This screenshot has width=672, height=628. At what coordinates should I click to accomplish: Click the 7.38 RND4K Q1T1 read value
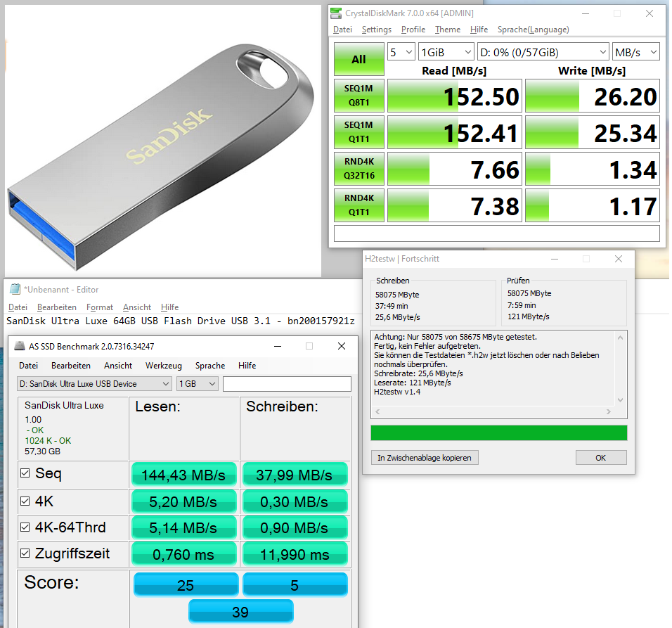[455, 205]
